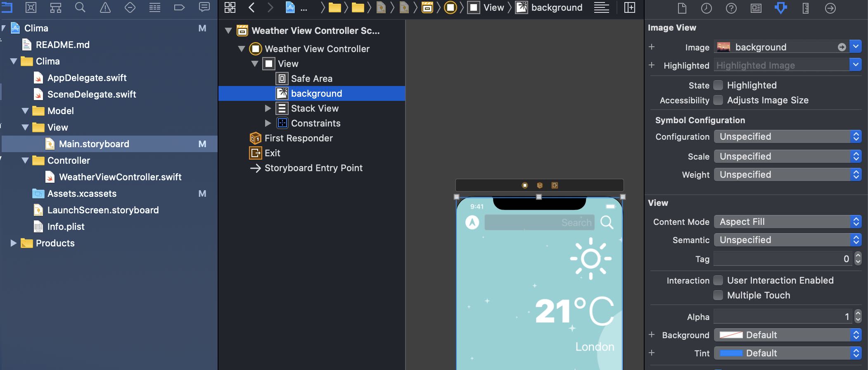The height and width of the screenshot is (370, 868).
Task: Go back with the left chevron
Action: click(x=251, y=7)
